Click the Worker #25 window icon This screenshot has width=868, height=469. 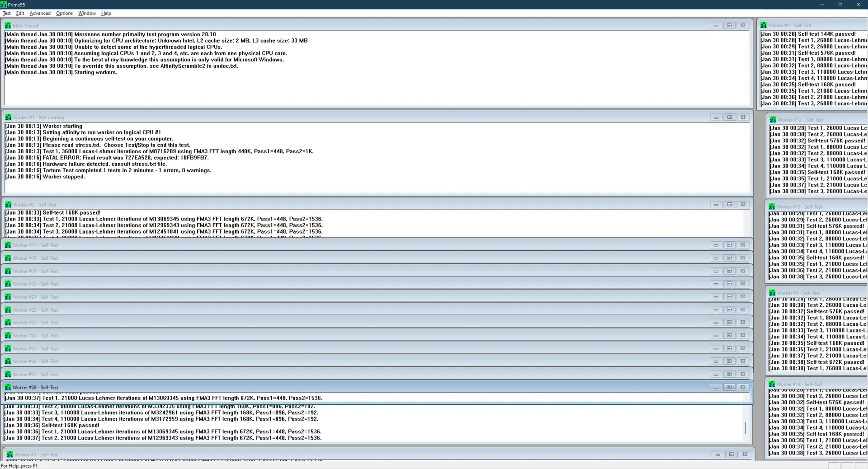8,349
